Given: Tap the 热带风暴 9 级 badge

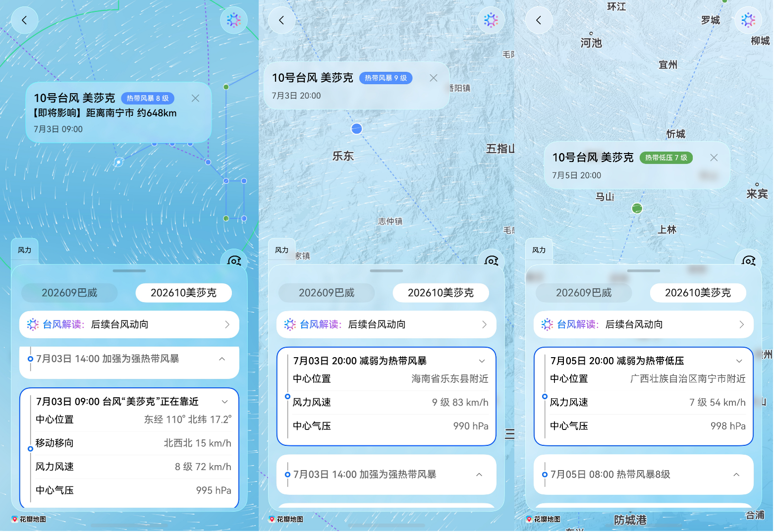Looking at the screenshot, I should pyautogui.click(x=386, y=78).
